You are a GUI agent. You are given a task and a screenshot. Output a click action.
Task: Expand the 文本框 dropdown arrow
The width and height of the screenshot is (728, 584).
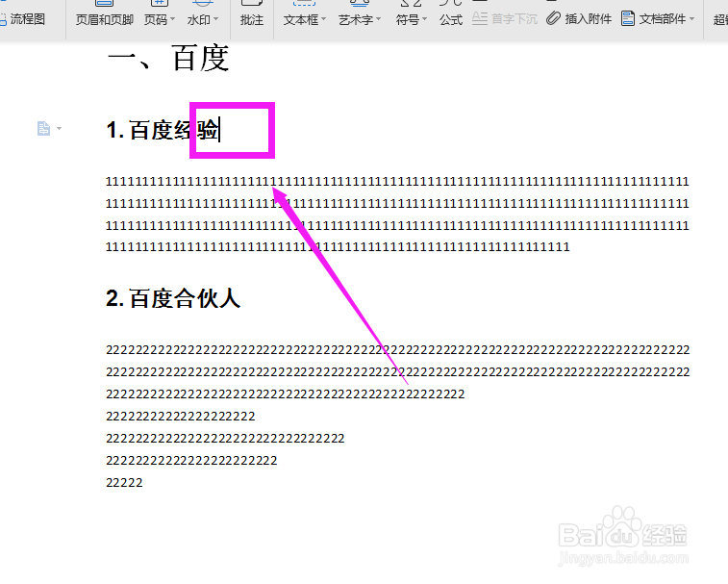click(323, 19)
